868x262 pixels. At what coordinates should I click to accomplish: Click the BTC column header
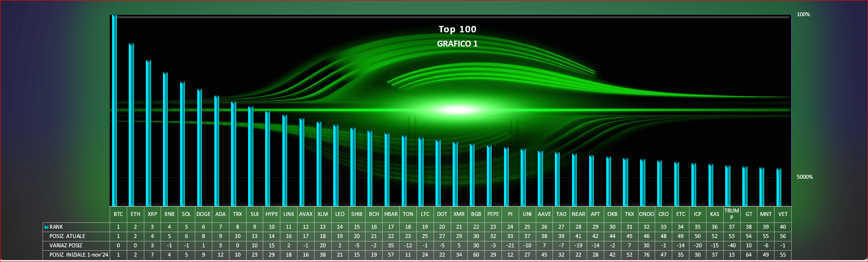(x=118, y=214)
